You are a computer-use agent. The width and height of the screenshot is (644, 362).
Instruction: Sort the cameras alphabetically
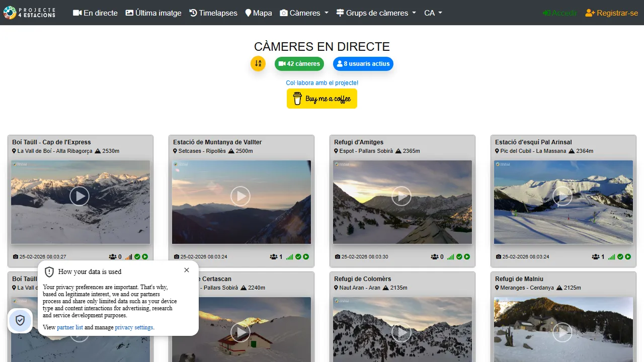pos(258,64)
